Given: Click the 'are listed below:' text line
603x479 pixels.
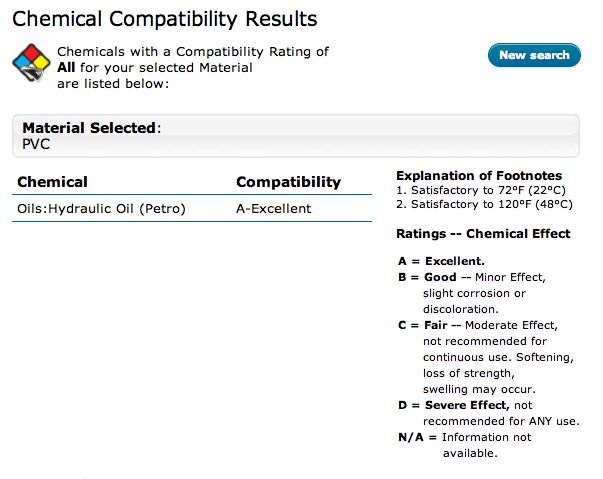Looking at the screenshot, I should pyautogui.click(x=112, y=84).
